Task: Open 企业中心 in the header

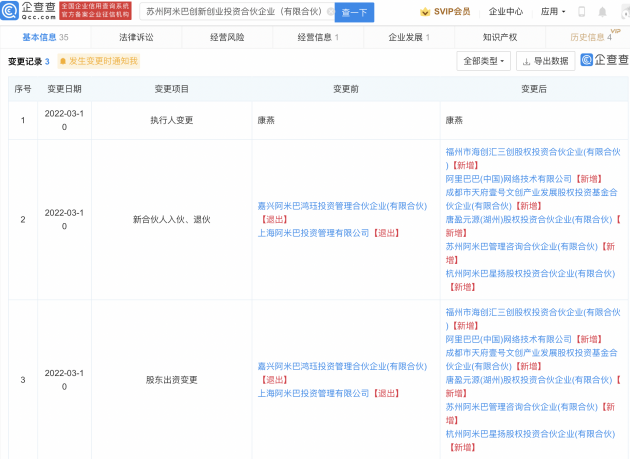Action: tap(506, 12)
